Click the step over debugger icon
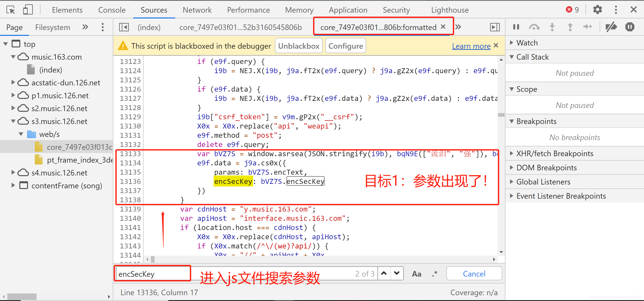 coord(534,27)
